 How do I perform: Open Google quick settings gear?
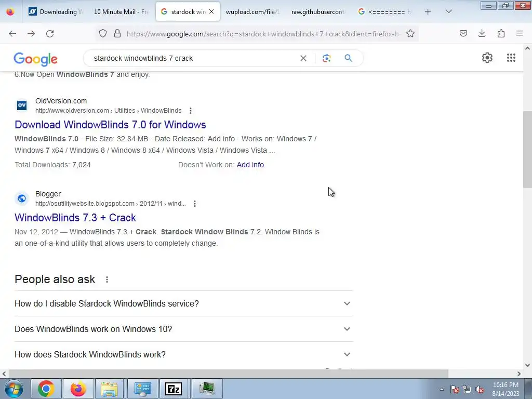pyautogui.click(x=487, y=58)
